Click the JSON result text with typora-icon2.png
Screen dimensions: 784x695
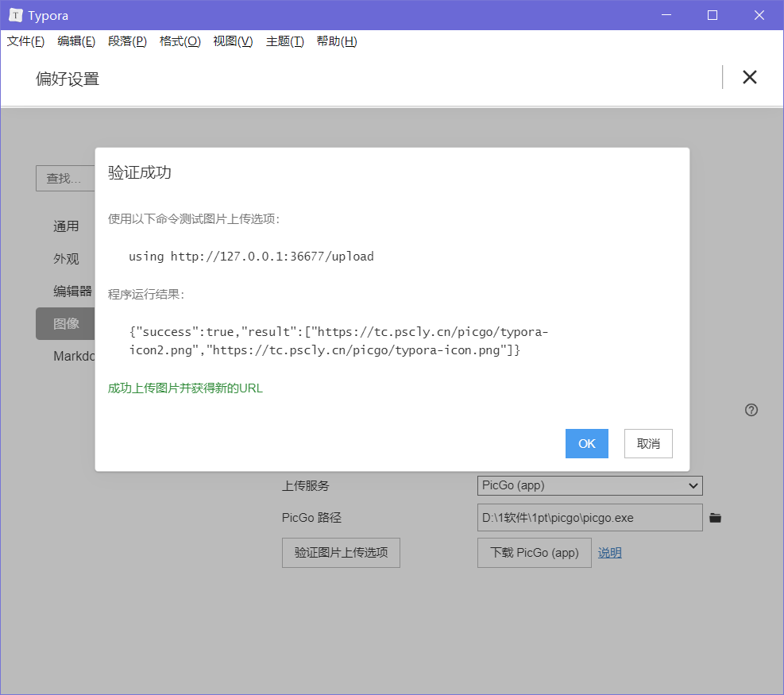[x=338, y=341]
